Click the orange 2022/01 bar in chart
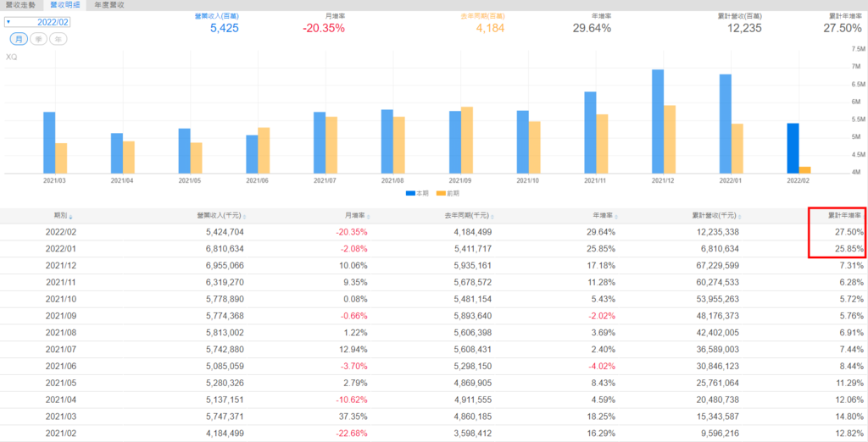The height and width of the screenshot is (442, 868). tap(737, 149)
